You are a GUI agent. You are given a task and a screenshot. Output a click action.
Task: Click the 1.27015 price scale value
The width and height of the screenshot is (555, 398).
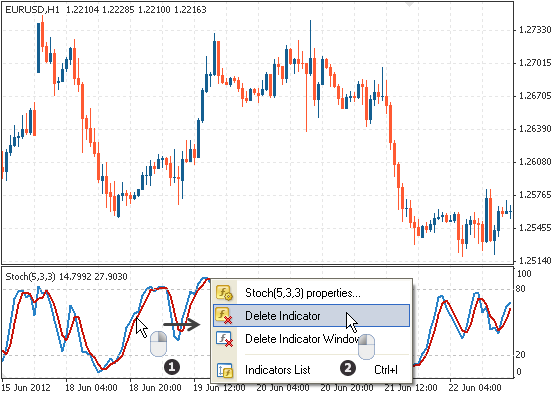535,63
